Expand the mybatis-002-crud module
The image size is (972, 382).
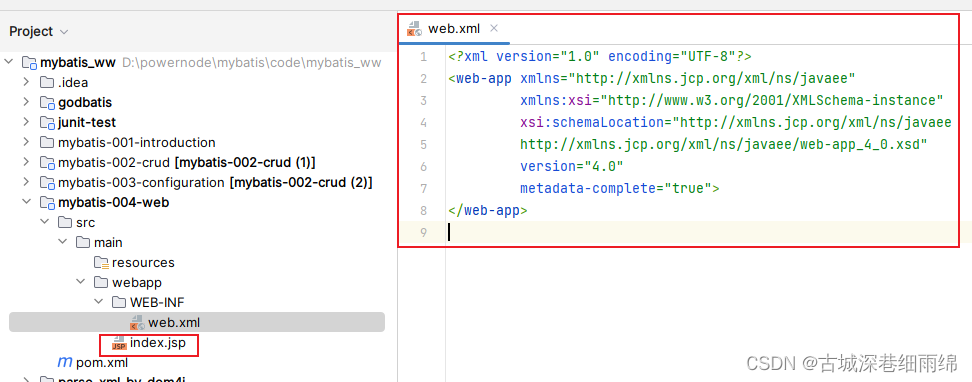(x=26, y=162)
